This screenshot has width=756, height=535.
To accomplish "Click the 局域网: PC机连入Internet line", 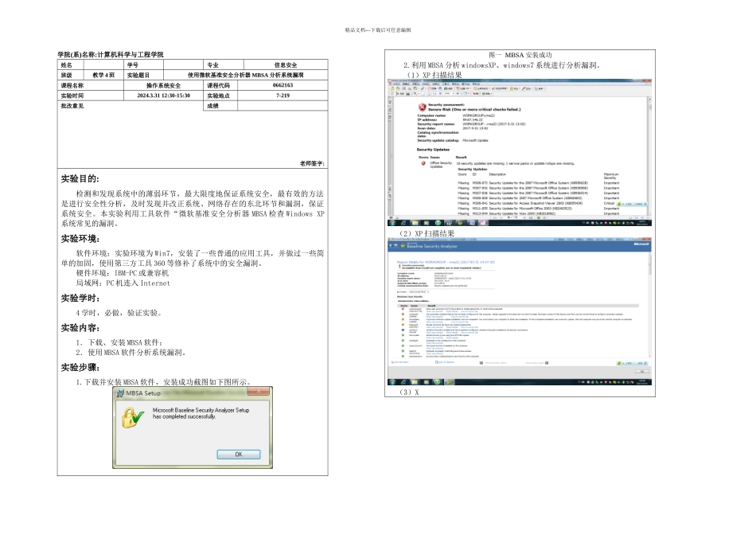I will click(123, 283).
